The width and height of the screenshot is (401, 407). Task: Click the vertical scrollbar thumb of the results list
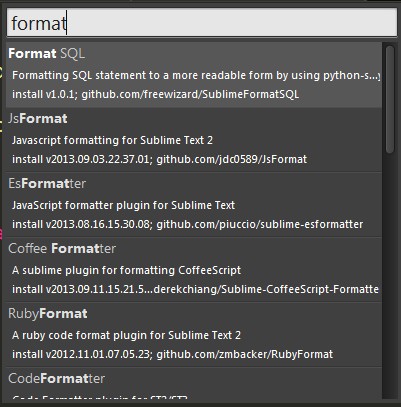(x=390, y=99)
